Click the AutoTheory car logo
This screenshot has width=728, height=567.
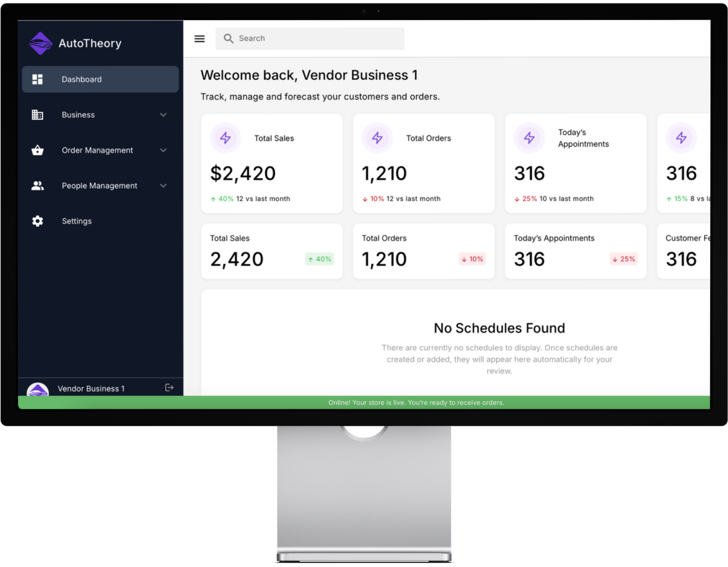[41, 43]
